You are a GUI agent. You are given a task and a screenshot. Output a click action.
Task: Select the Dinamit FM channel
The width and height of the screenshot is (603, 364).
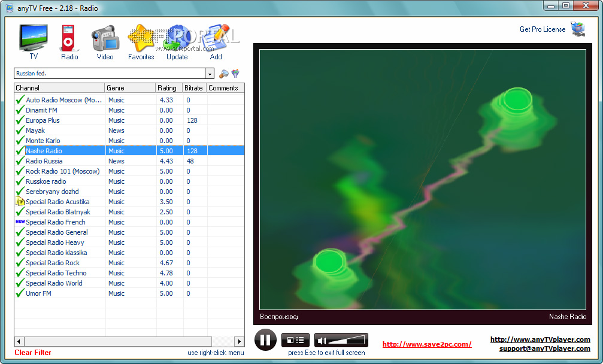tap(41, 110)
